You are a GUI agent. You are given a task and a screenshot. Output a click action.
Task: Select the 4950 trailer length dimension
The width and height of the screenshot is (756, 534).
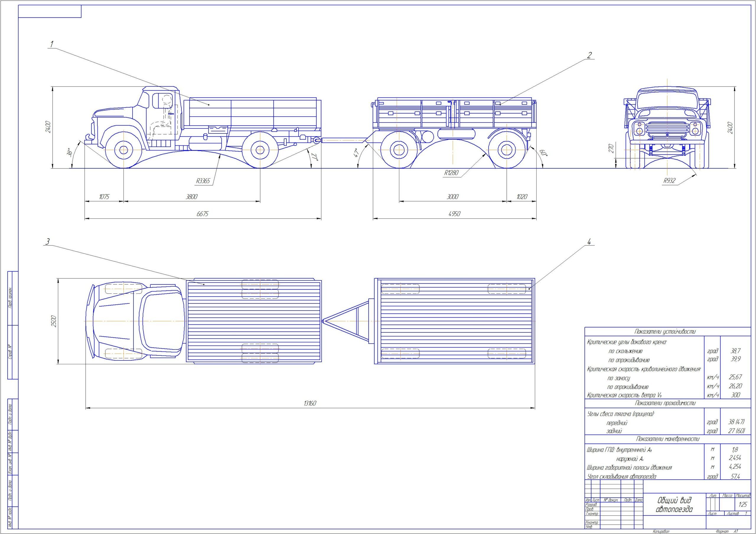pyautogui.click(x=454, y=214)
